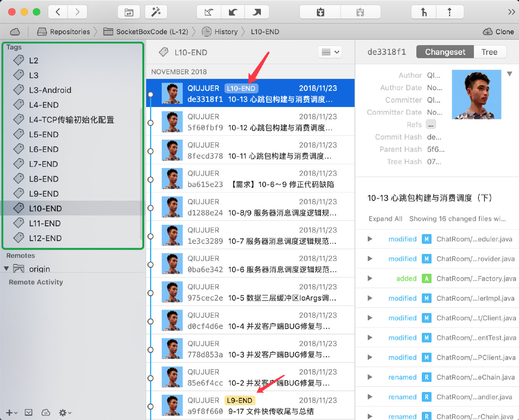Select the L9-END tag in the sidebar

point(72,193)
